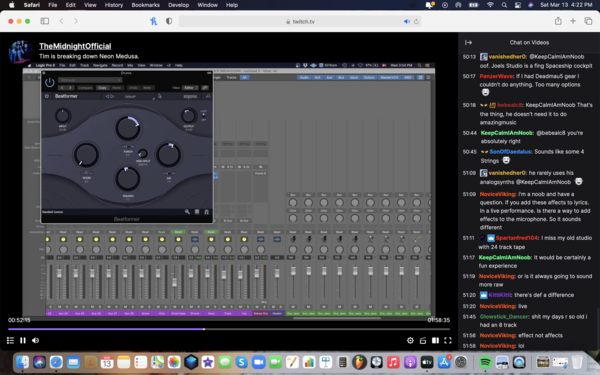This screenshot has height=375, width=600.
Task: Collapse the Chat on Videos panel
Action: pyautogui.click(x=468, y=42)
